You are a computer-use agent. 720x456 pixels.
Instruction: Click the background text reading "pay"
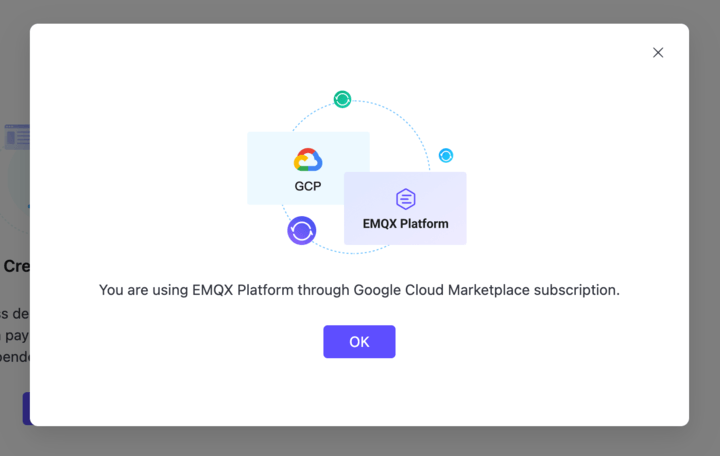(17, 335)
